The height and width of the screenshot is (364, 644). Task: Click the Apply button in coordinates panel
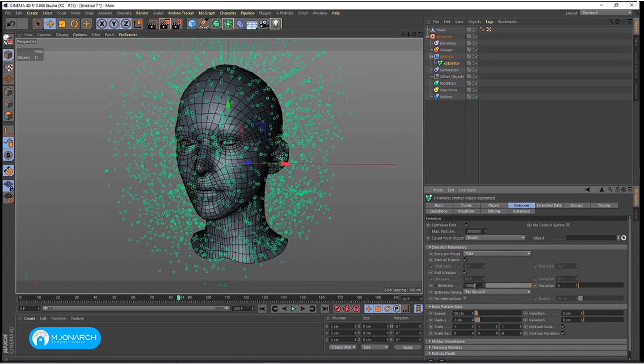tap(407, 347)
